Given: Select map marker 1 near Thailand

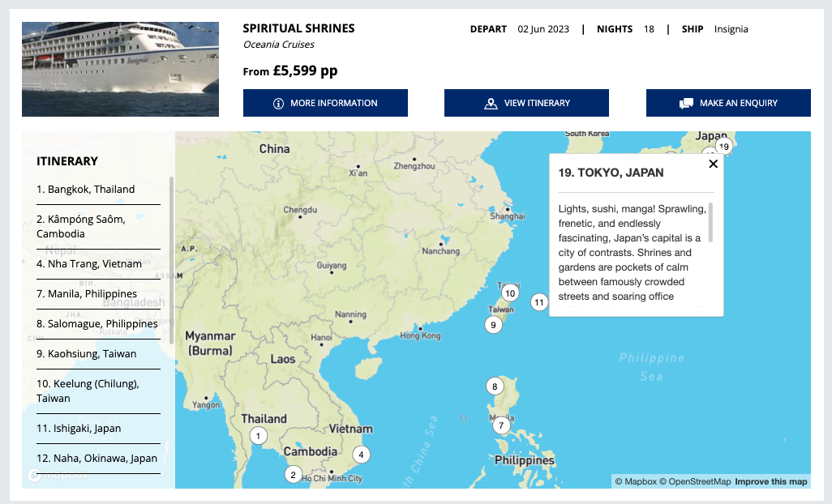Looking at the screenshot, I should pyautogui.click(x=259, y=436).
